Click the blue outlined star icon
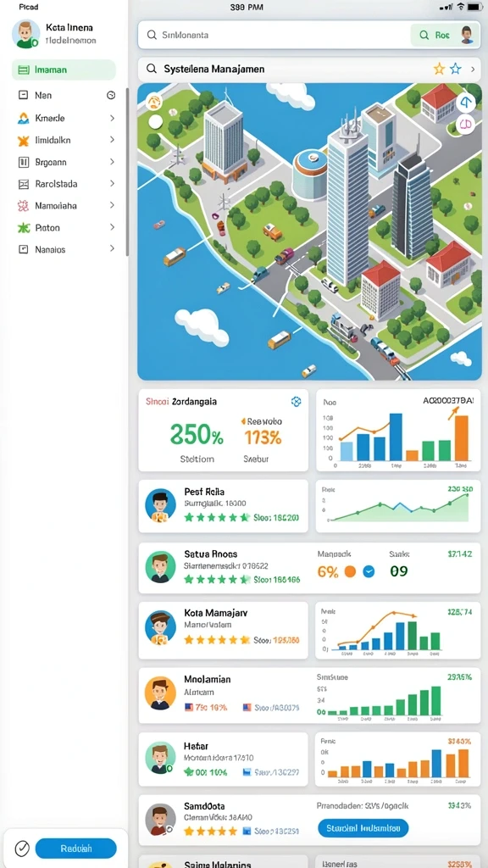 click(455, 70)
